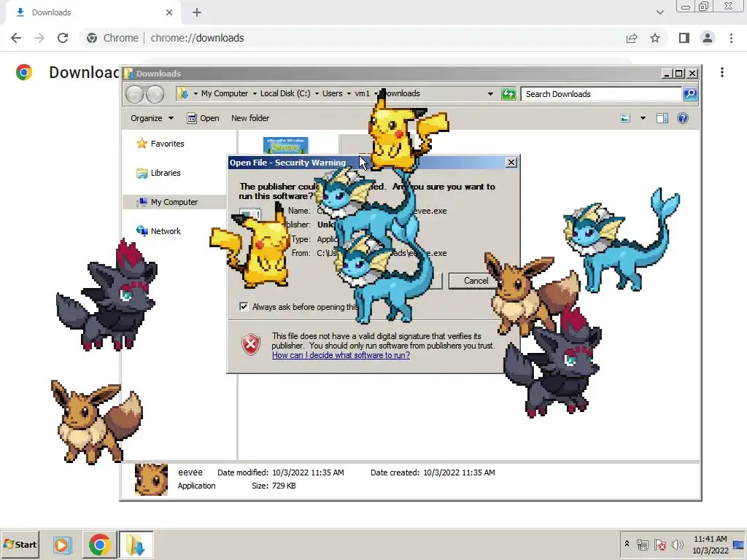The image size is (747, 560).
Task: Refresh the Explorer folder view
Action: 508,94
